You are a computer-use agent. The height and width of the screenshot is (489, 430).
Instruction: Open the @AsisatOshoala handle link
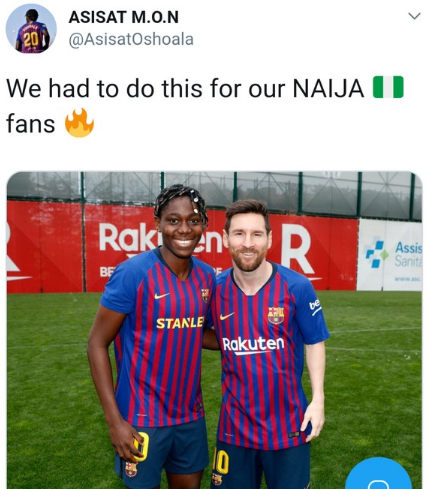131,39
